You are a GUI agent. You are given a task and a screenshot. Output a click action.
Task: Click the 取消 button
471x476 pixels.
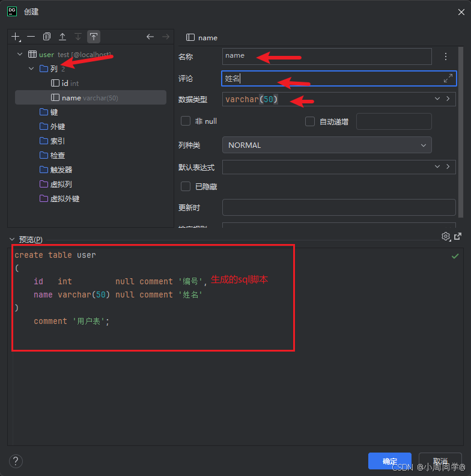[440, 461]
